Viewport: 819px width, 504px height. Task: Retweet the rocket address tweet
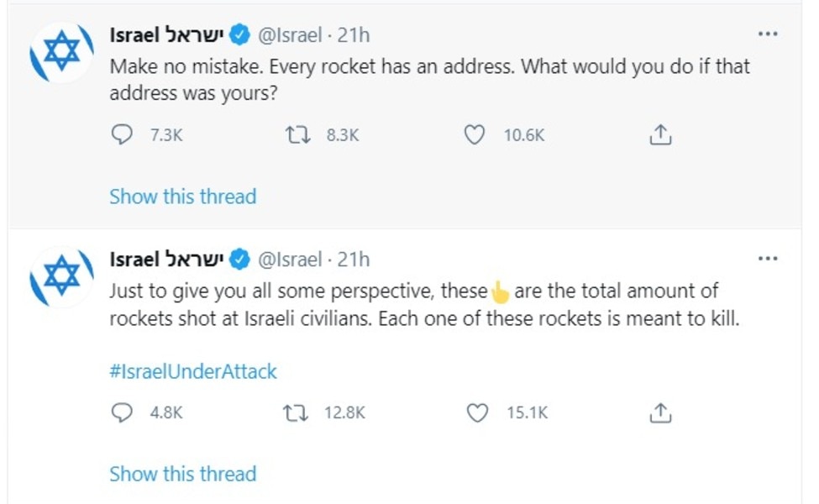pos(296,134)
